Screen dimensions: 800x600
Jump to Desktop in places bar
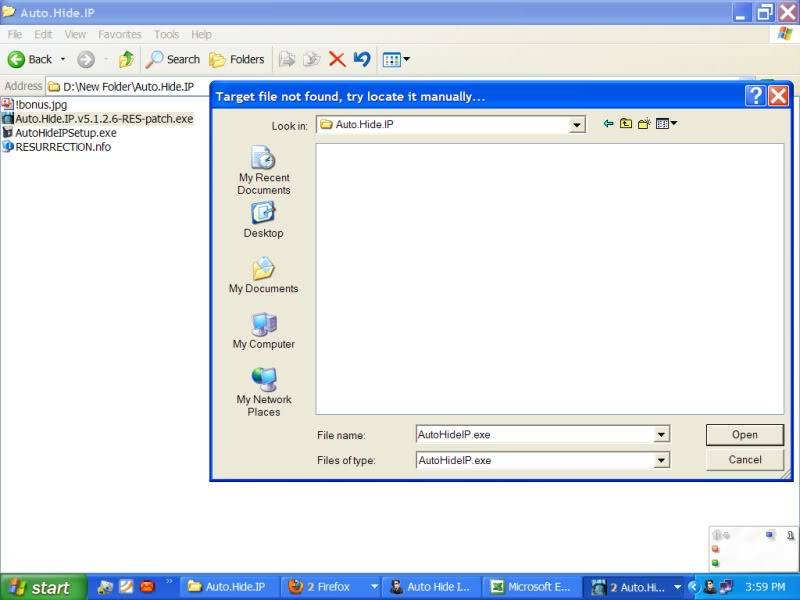(263, 220)
